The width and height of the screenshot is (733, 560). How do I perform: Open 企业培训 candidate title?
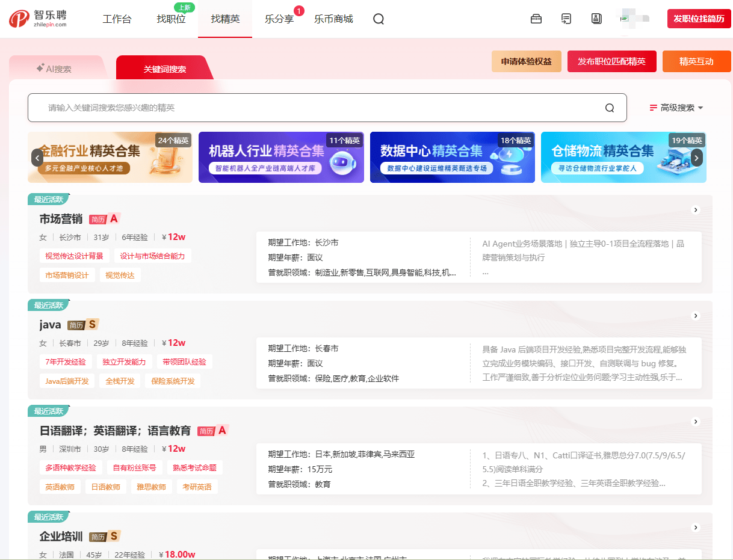(x=61, y=537)
